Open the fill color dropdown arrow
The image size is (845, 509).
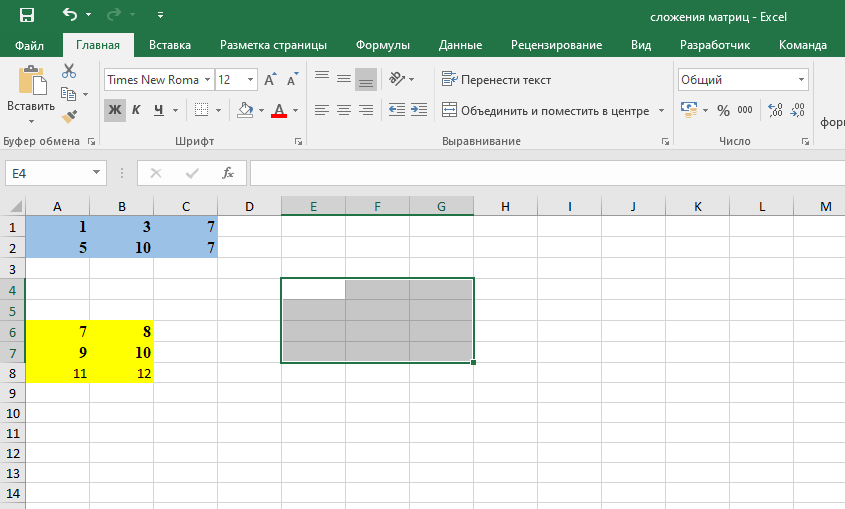point(261,110)
